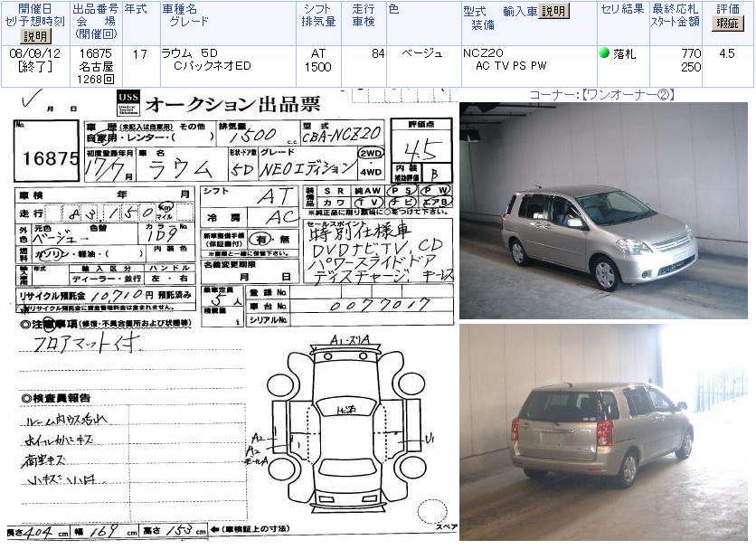Click the 1268回 session count

(96, 79)
